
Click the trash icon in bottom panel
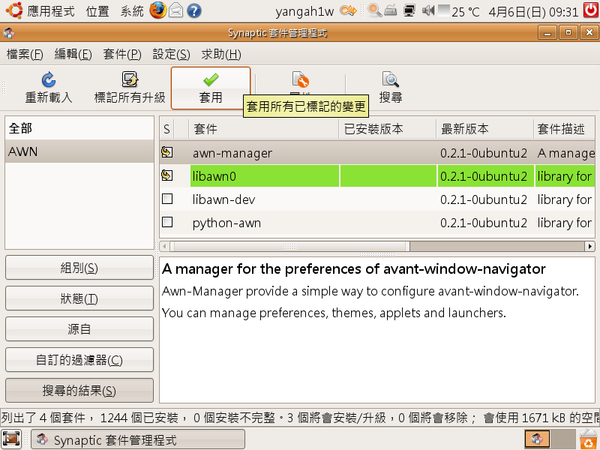point(589,439)
